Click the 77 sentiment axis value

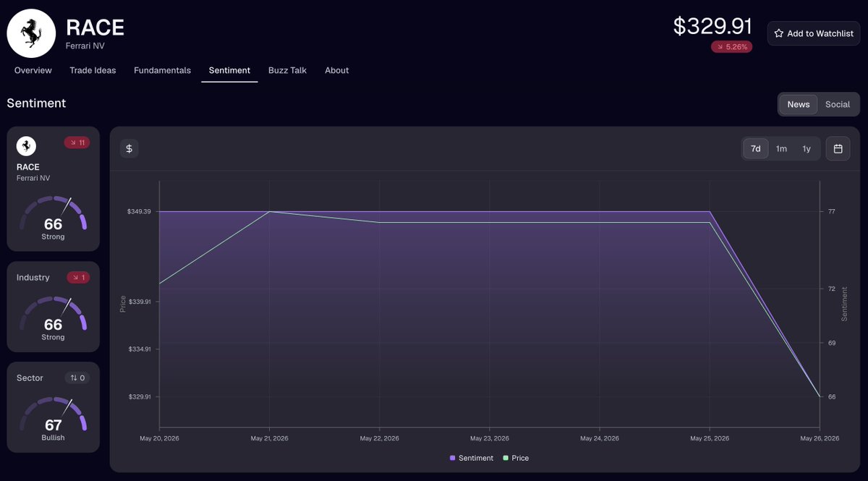tap(832, 211)
